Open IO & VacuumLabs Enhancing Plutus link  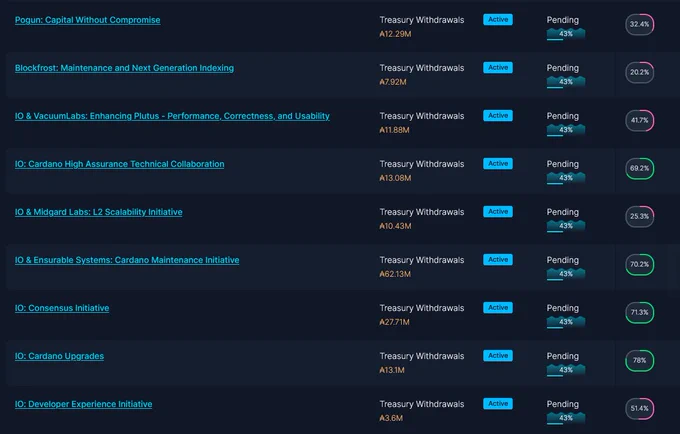(172, 116)
